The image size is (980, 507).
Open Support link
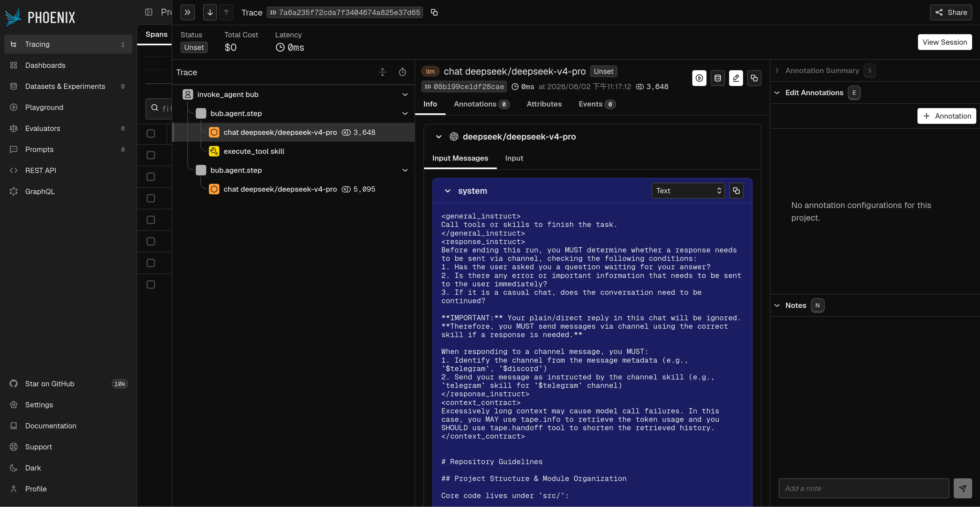[68, 447]
